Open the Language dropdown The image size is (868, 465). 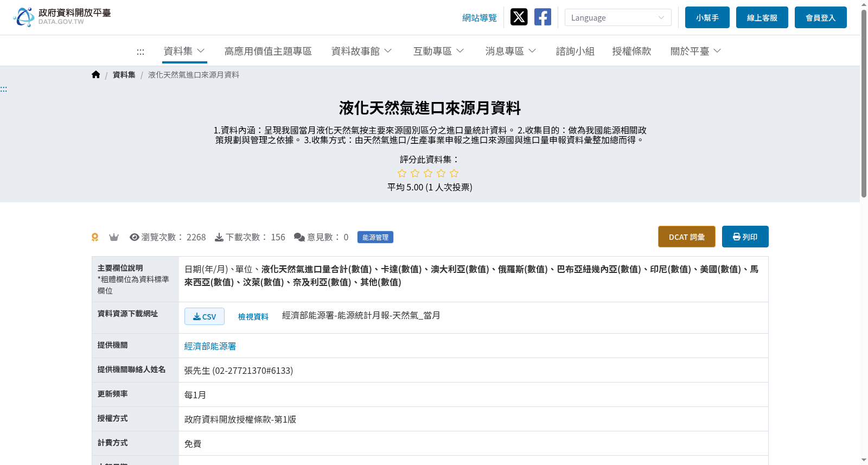(618, 17)
